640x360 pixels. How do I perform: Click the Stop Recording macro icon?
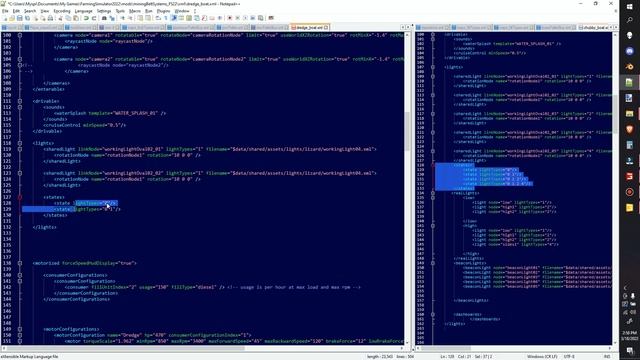pos(237,18)
